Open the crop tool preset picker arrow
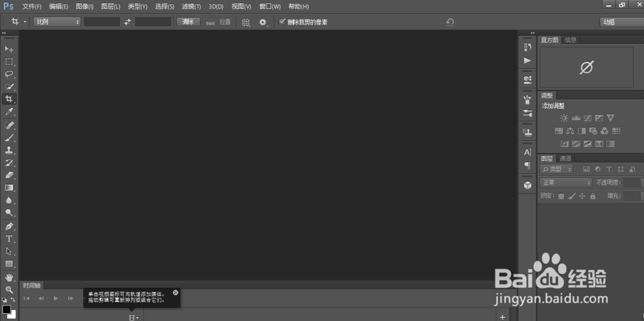Image resolution: width=644 pixels, height=321 pixels. [25, 22]
